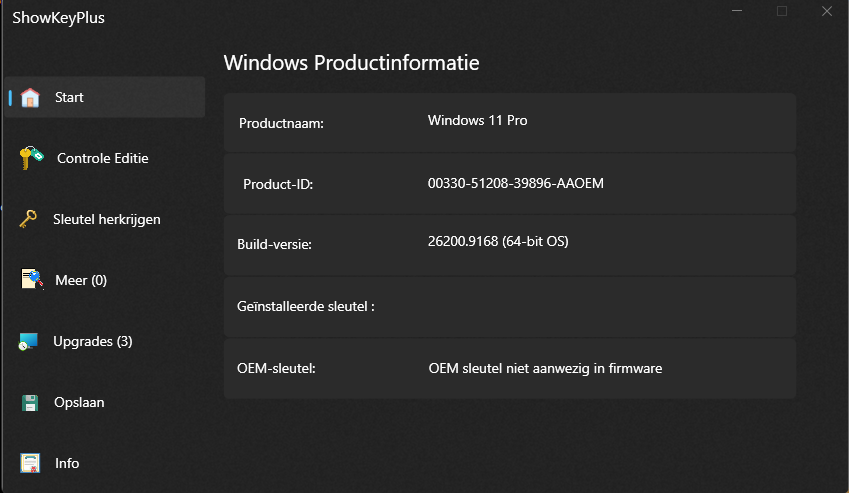Image resolution: width=849 pixels, height=493 pixels.
Task: Select build version 26200.9168 (64-bit OS)
Action: [498, 241]
